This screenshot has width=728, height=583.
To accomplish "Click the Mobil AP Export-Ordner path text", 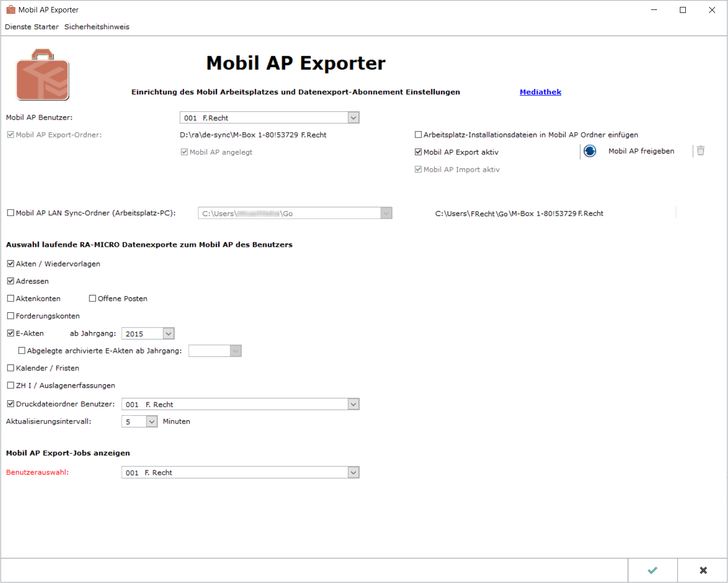I will 253,135.
